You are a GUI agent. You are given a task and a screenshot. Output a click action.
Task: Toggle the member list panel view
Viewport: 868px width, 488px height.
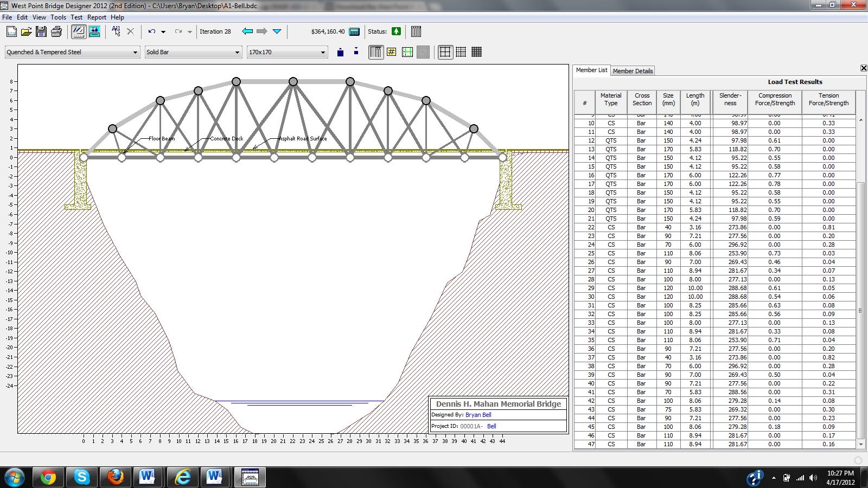376,52
